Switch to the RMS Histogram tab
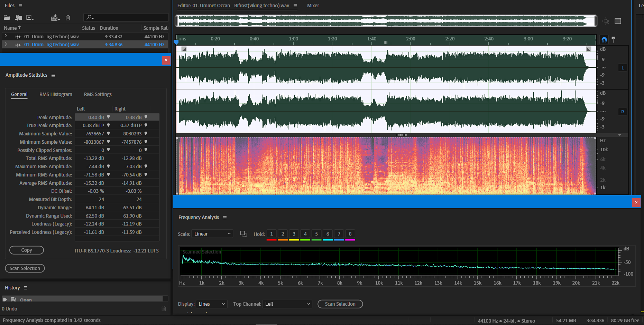Image resolution: width=644 pixels, height=325 pixels. click(56, 94)
